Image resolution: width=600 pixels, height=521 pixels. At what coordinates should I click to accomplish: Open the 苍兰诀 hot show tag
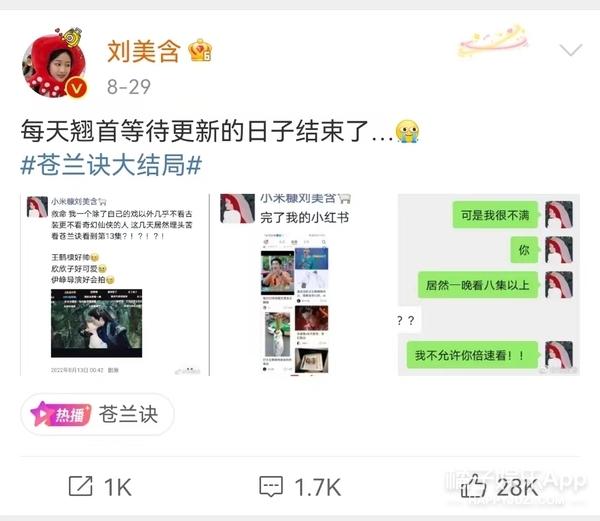[98, 414]
